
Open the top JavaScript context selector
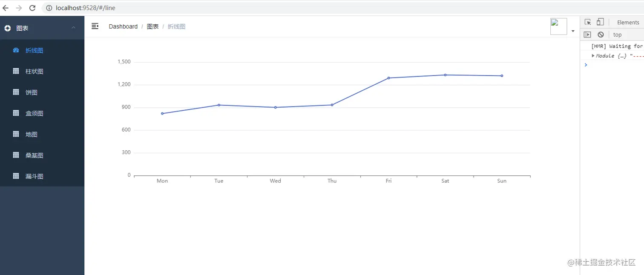point(617,34)
